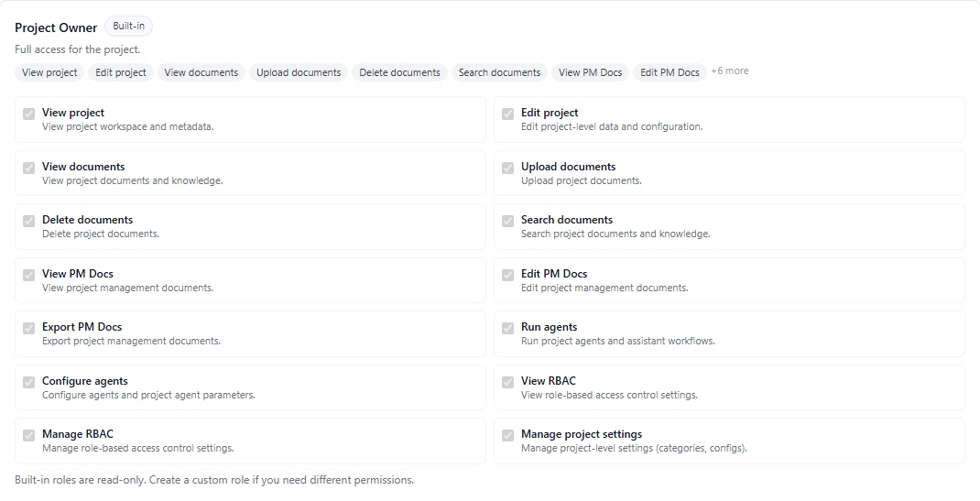Click the Edit PM Docs permission card

728,280
